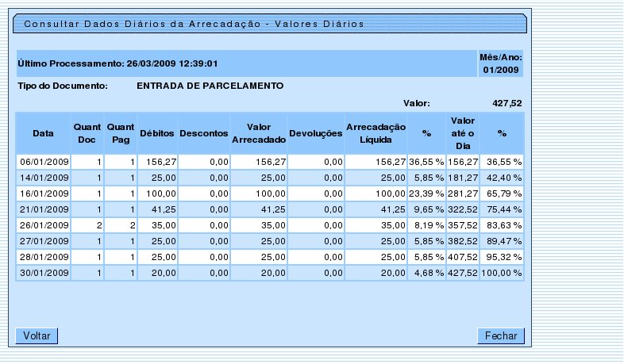Select the Valor Arrecadado column header
This screenshot has height=364, width=624.
259,133
